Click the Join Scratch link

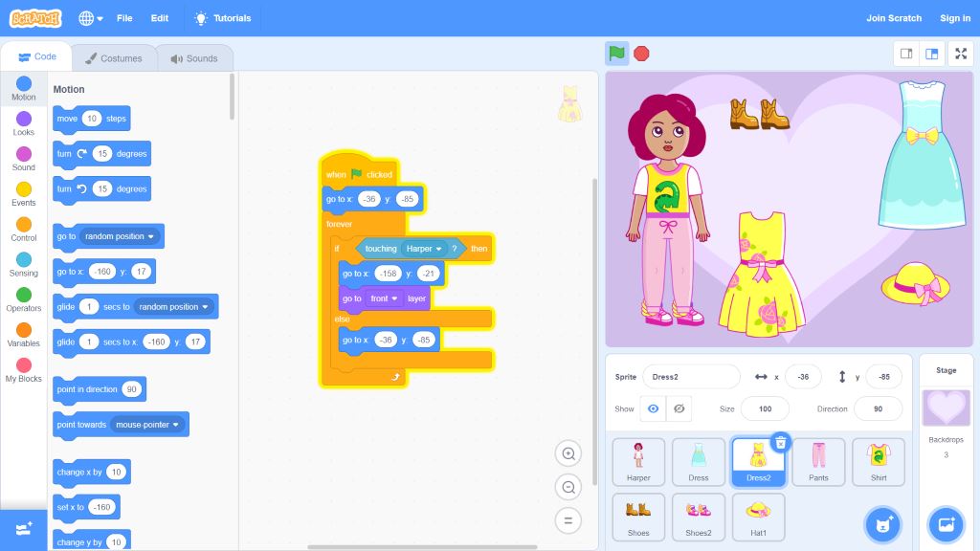coord(894,18)
